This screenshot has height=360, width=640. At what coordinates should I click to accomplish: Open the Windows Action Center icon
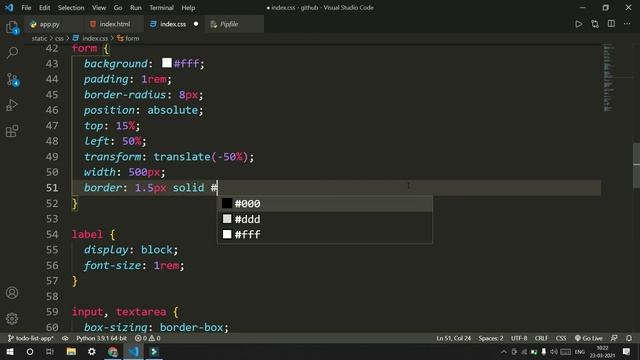click(627, 351)
